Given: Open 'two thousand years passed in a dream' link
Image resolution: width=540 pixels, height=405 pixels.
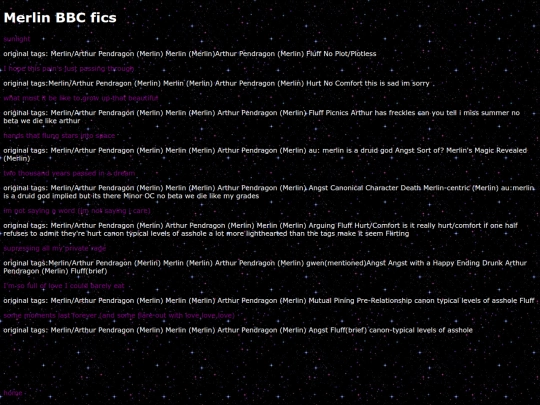Looking at the screenshot, I should tap(69, 173).
